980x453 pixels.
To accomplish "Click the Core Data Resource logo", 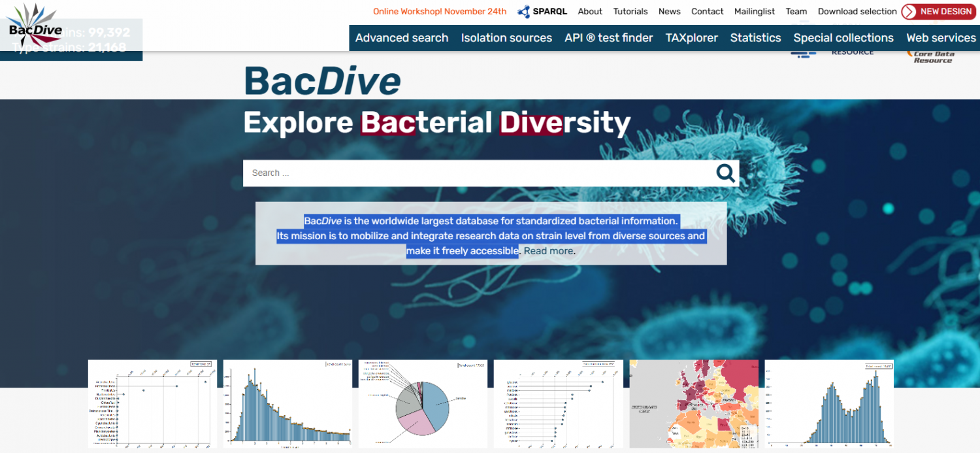I will (932, 57).
